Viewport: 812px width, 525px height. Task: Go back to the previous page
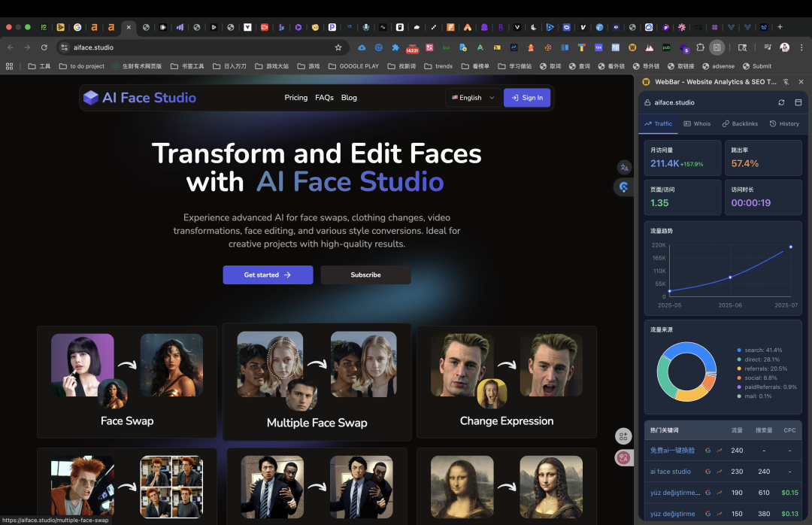pyautogui.click(x=11, y=47)
